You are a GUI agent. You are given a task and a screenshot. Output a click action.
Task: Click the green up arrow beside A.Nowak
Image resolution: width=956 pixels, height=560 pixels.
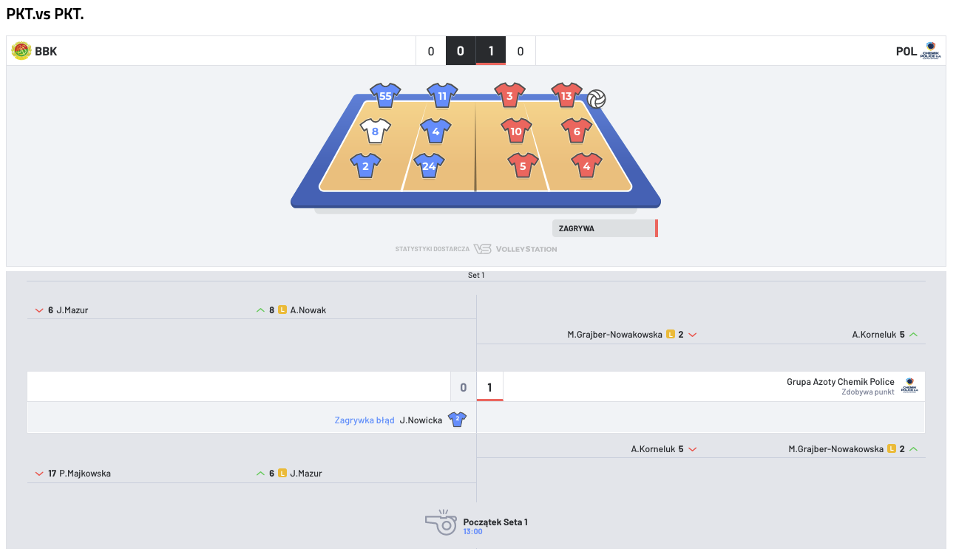(260, 310)
